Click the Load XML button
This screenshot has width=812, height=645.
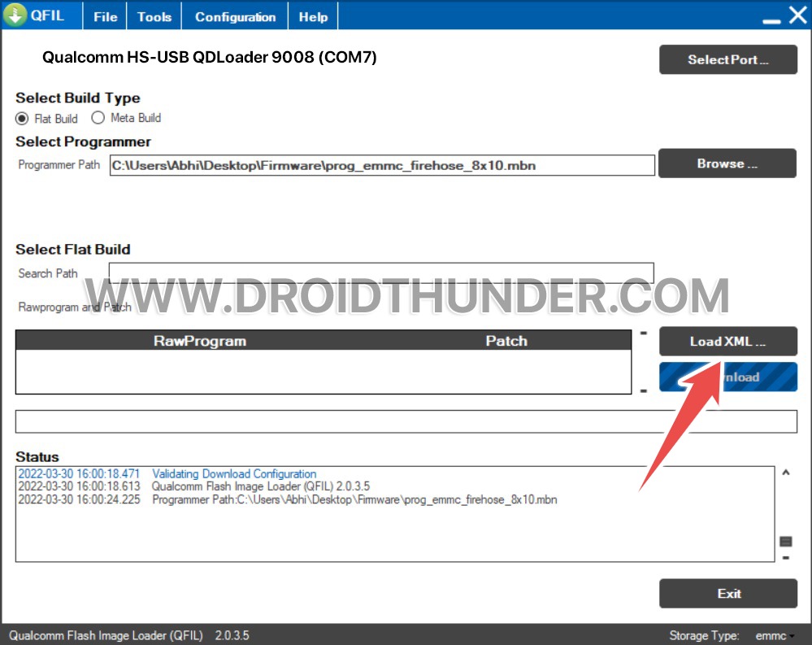727,341
